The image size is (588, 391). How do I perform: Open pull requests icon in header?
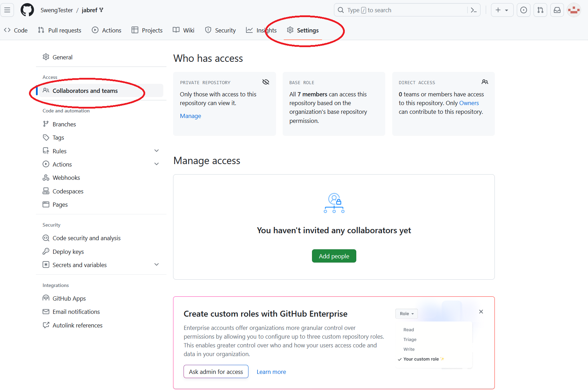540,10
